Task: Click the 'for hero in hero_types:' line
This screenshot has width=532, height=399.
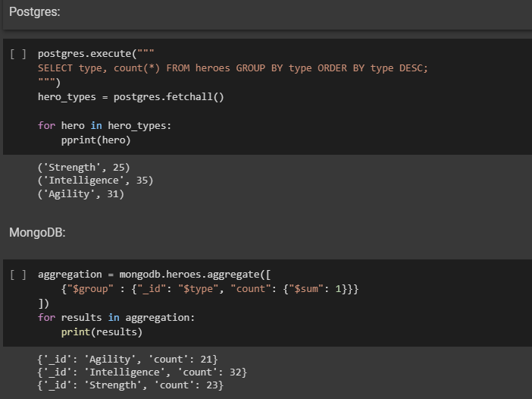Action: 105,126
